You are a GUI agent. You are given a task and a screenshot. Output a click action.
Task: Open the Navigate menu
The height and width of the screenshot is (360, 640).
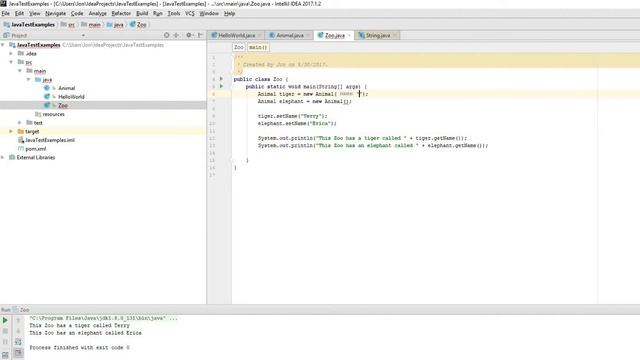coord(56,13)
